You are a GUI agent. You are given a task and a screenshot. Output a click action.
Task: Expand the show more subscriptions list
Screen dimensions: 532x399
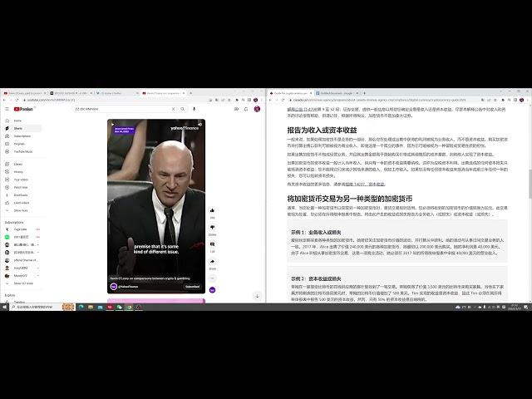[x=22, y=283]
